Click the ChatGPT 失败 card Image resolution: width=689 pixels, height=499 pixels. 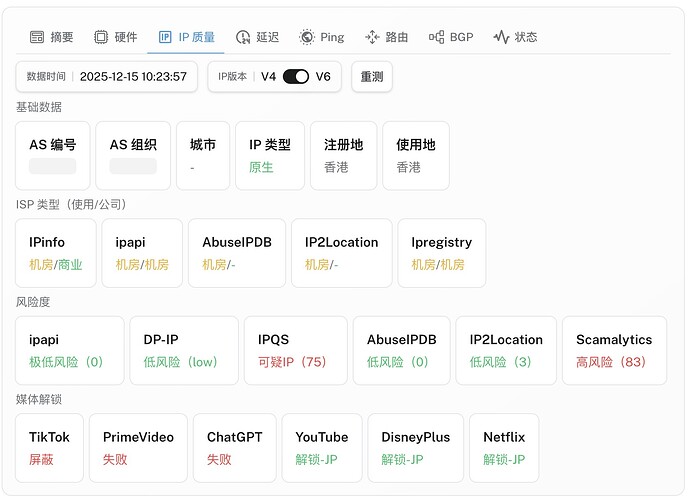[x=235, y=448]
